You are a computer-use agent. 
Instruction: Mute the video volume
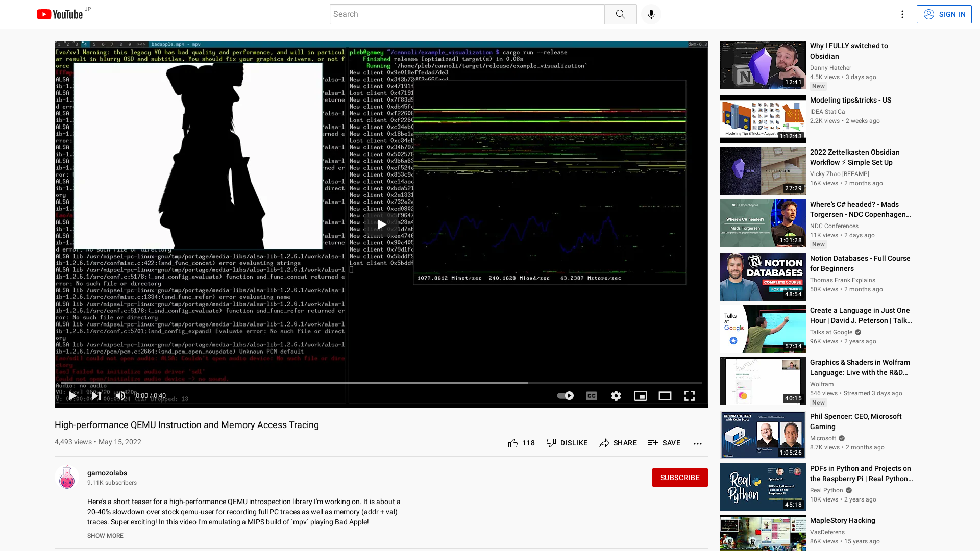click(120, 396)
